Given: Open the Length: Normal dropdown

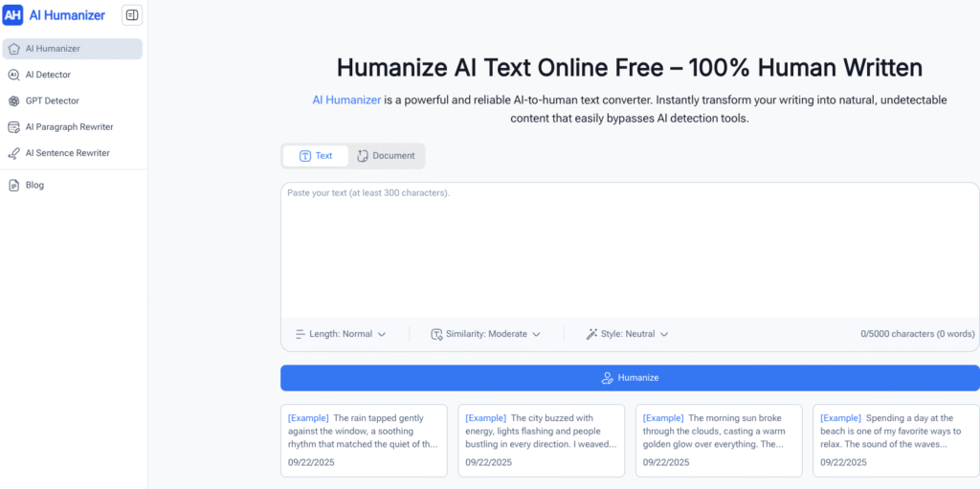Looking at the screenshot, I should [x=341, y=334].
